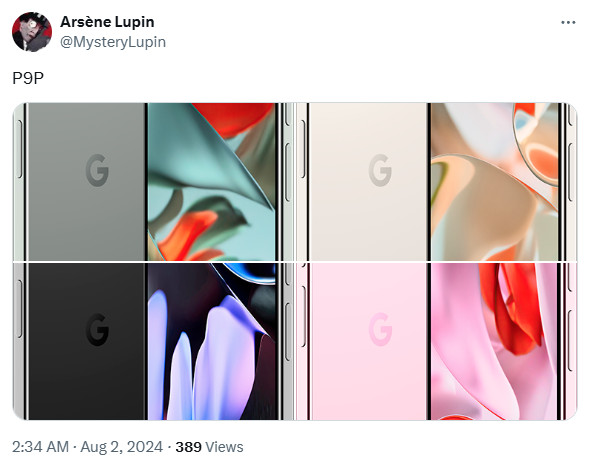Open the purple petals wallpaper image
Viewport: 591px width, 465px height.
pos(211,341)
